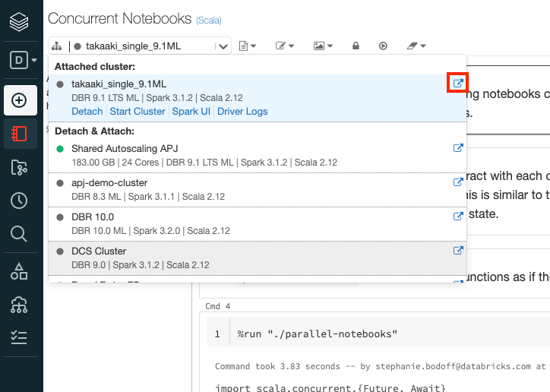This screenshot has width=550, height=392.
Task: Click the Shared Autoscaling APJ specs text
Action: (204, 163)
